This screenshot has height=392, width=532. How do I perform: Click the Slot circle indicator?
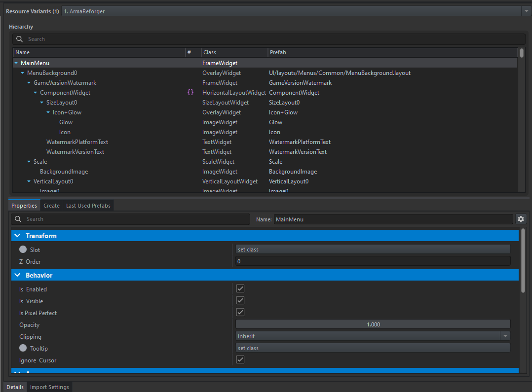coord(23,249)
